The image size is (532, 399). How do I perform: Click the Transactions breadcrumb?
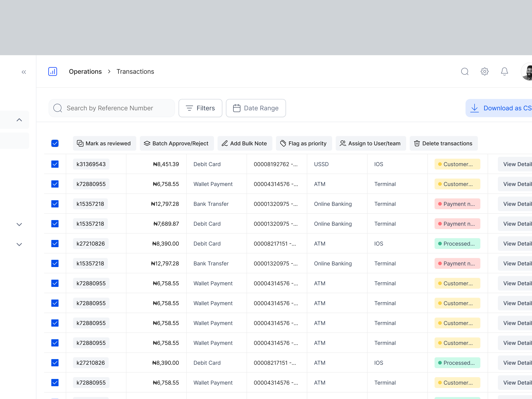pos(135,72)
